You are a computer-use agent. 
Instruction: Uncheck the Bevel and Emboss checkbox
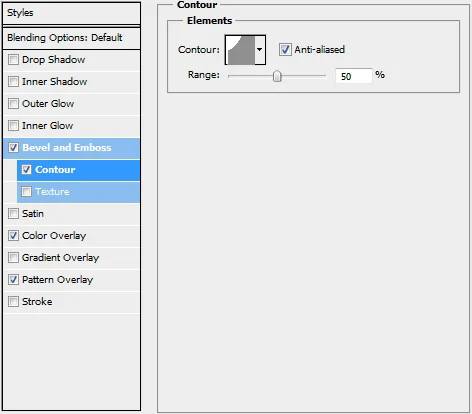[x=13, y=148]
